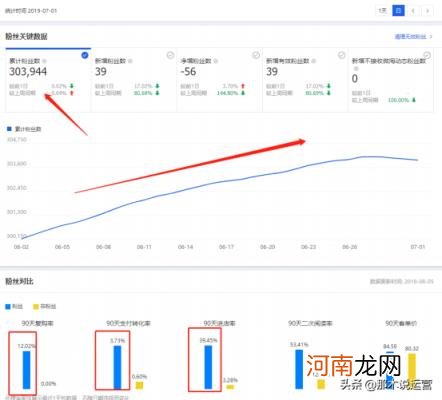
Task: Click the 303,944 total fans value
Action: (x=28, y=72)
